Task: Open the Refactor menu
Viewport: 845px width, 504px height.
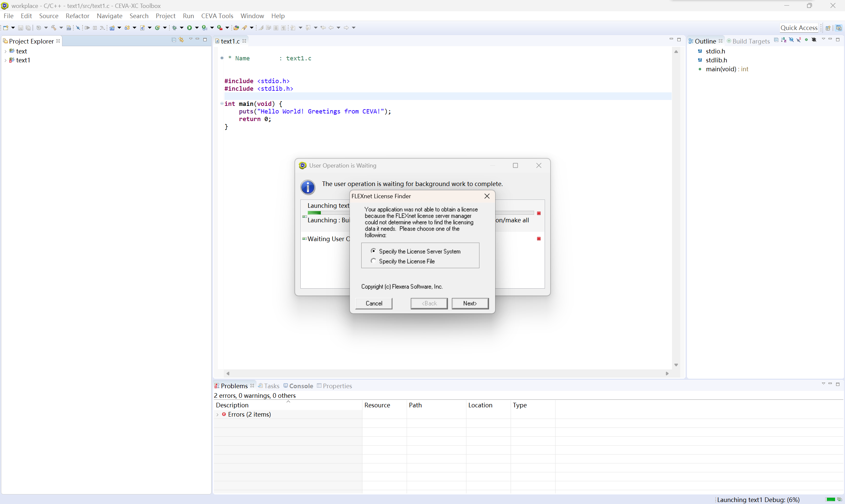Action: click(x=78, y=16)
